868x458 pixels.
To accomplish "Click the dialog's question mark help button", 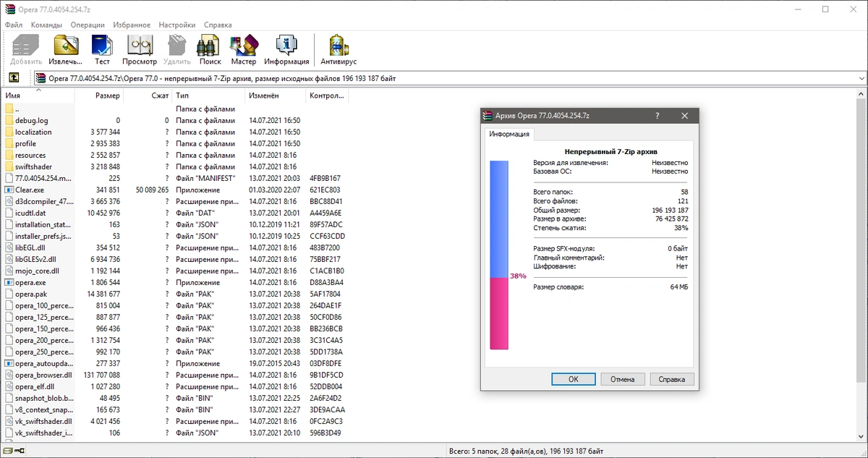I will (657, 116).
